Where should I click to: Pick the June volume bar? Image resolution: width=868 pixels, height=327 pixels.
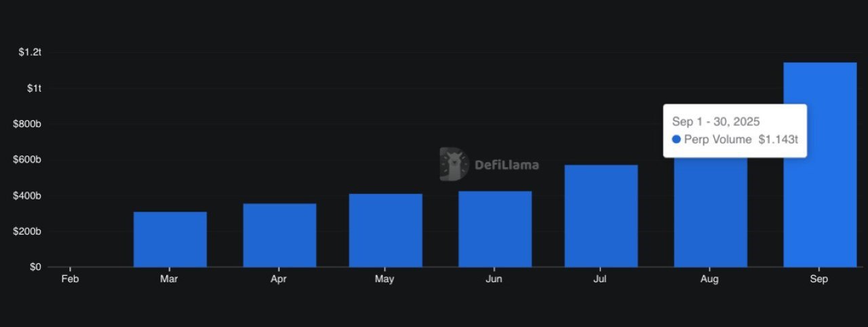coord(494,229)
